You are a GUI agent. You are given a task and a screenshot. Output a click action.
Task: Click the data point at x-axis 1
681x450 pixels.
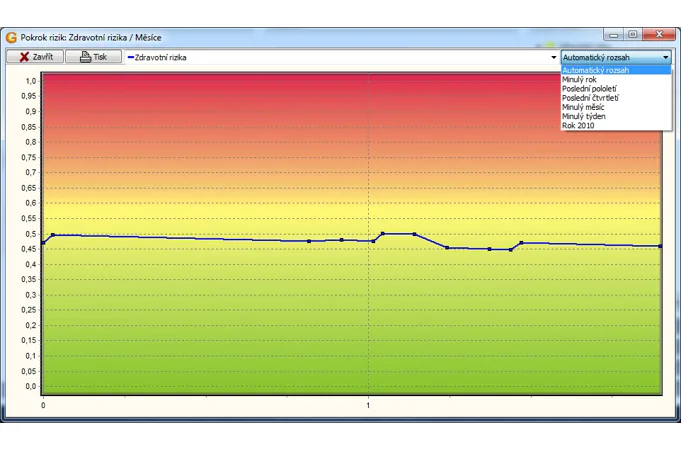pos(372,241)
